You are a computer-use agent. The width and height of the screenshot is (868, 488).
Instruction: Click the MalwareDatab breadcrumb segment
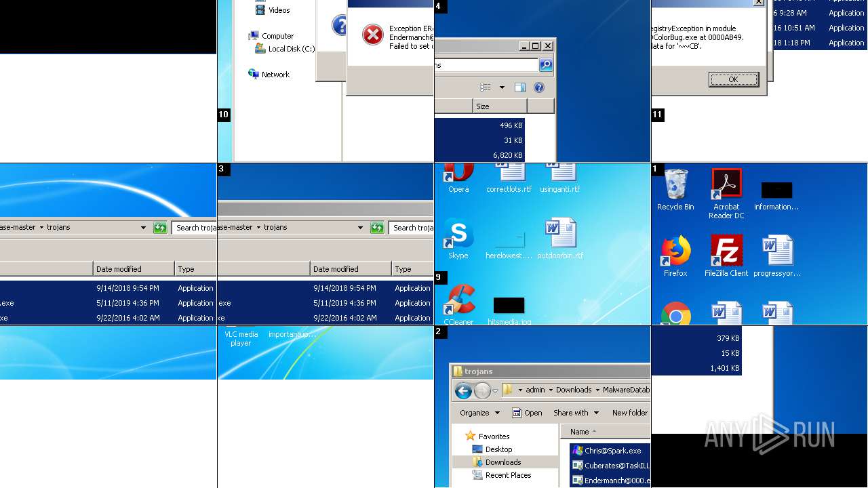(x=626, y=390)
